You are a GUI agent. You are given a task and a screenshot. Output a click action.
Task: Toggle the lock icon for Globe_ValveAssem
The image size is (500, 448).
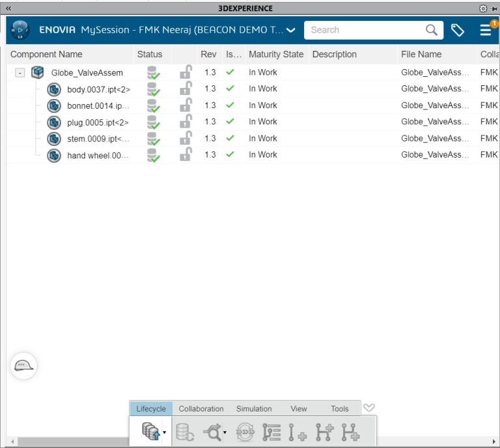[x=186, y=72]
